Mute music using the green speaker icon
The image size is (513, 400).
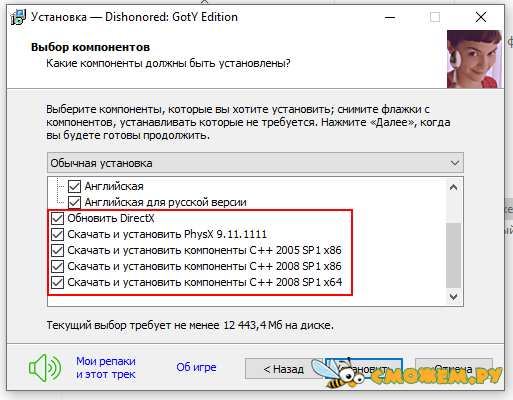tap(45, 368)
